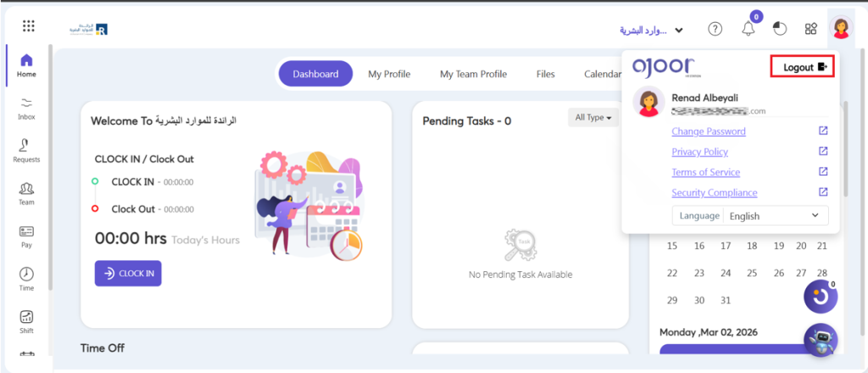Click the notifications bell icon

pyautogui.click(x=748, y=29)
